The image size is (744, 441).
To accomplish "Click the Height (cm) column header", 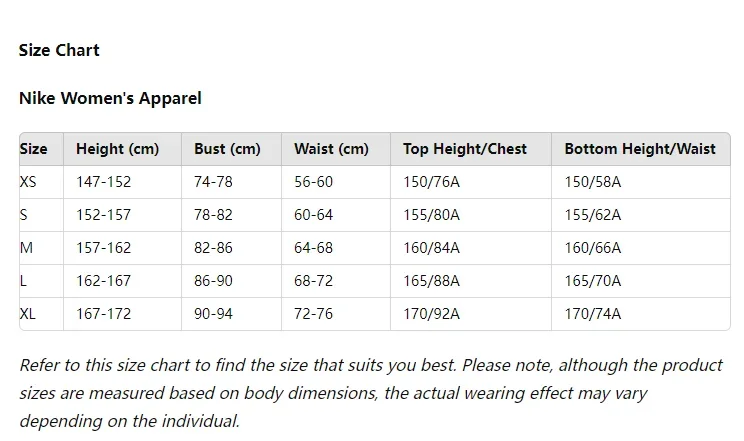I will [x=117, y=149].
